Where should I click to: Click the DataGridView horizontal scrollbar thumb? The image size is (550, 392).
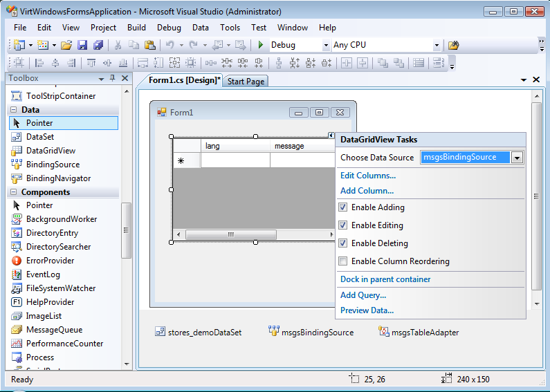pyautogui.click(x=230, y=235)
